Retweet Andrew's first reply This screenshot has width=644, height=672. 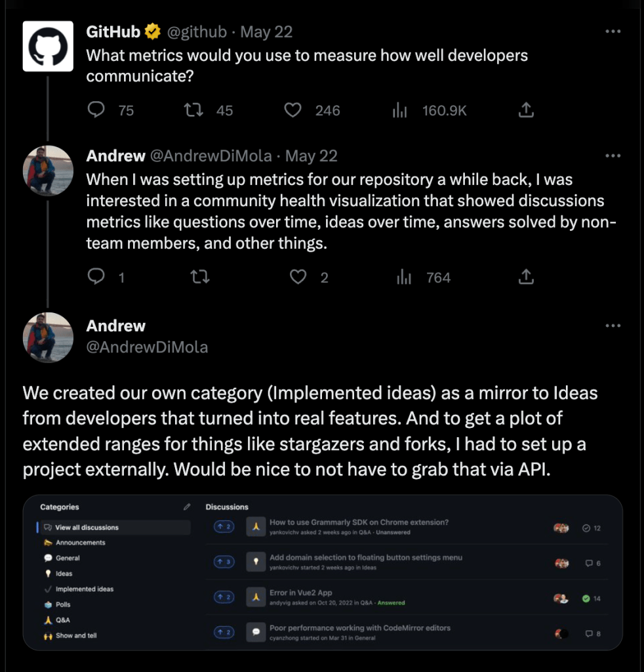click(x=199, y=278)
